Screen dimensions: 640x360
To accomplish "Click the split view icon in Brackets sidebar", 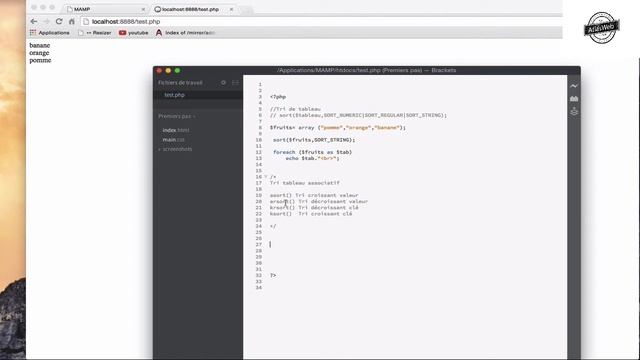I will pyautogui.click(x=235, y=82).
